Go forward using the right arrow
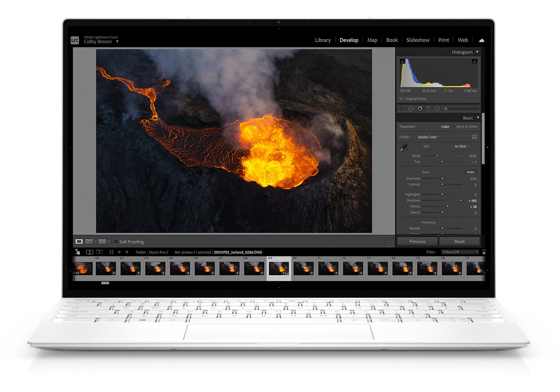This screenshot has width=560, height=392. [127, 252]
